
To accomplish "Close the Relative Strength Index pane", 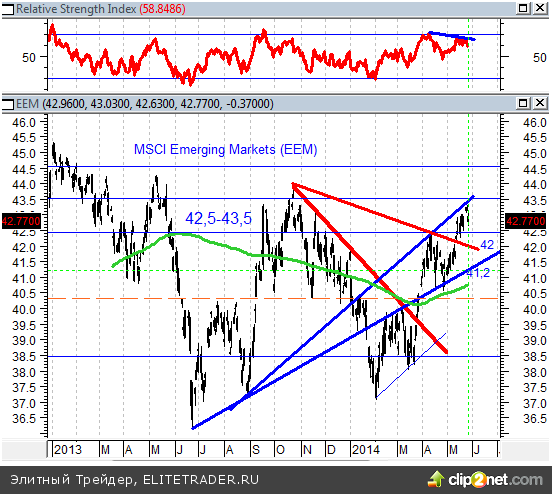I will pos(540,8).
